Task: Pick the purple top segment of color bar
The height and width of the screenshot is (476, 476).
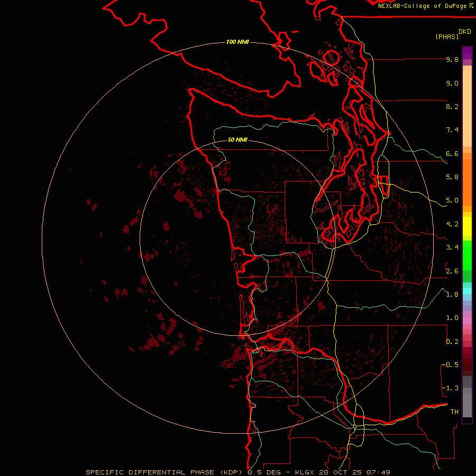Action: tap(467, 53)
